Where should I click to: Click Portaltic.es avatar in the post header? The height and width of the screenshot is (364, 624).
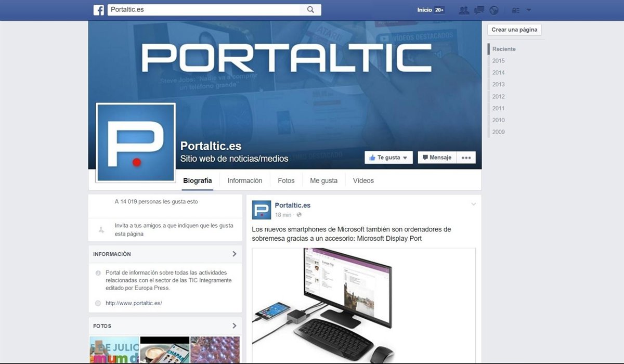262,210
